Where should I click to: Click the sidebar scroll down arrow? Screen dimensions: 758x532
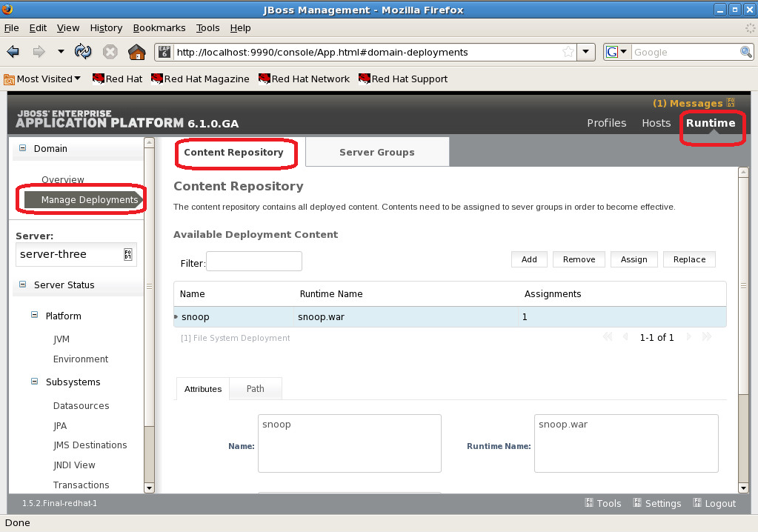150,488
